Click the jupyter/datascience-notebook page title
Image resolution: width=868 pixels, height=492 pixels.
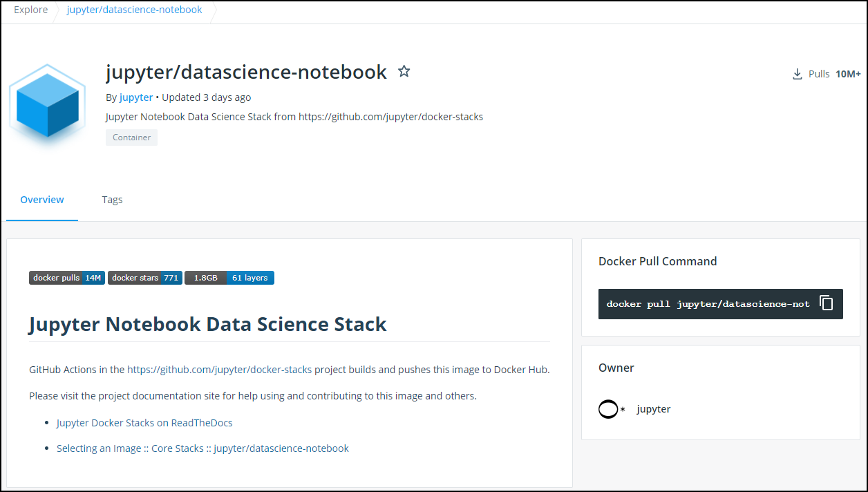point(246,72)
